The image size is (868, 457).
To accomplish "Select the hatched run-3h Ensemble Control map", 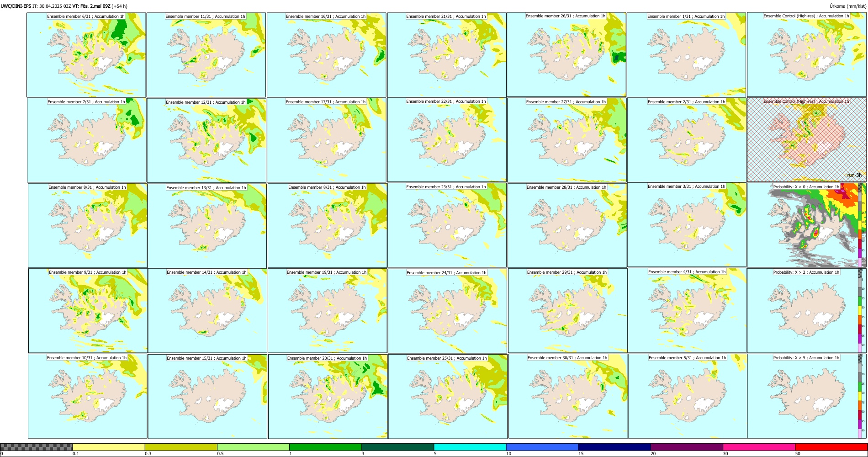I will point(807,140).
